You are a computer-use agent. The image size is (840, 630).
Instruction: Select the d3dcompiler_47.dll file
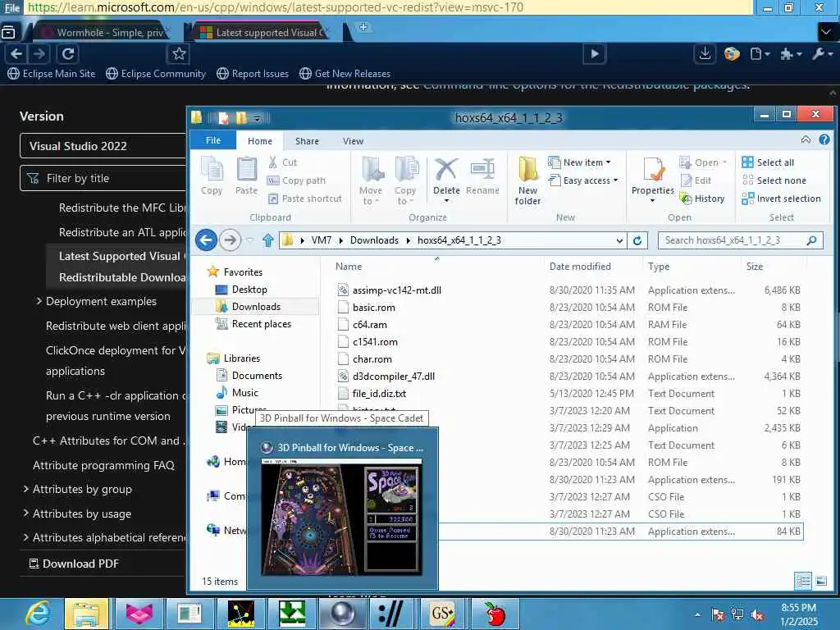(x=394, y=376)
